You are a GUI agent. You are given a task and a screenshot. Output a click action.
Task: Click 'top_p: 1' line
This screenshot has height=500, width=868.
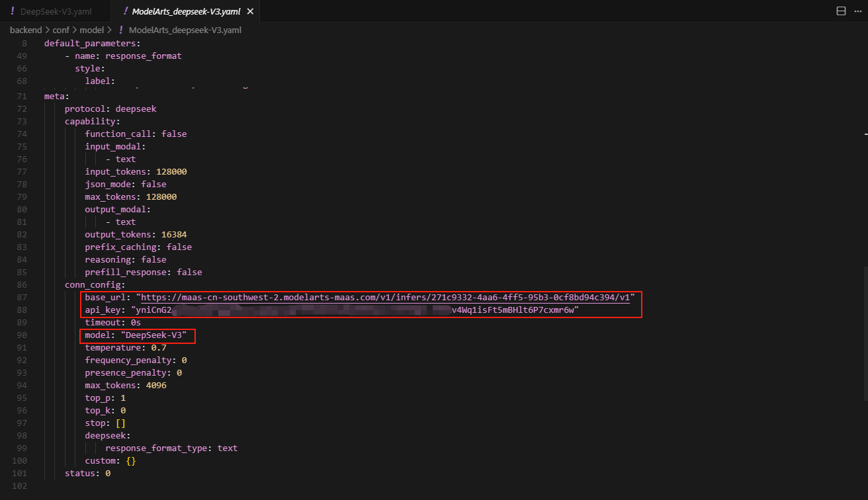(x=105, y=397)
